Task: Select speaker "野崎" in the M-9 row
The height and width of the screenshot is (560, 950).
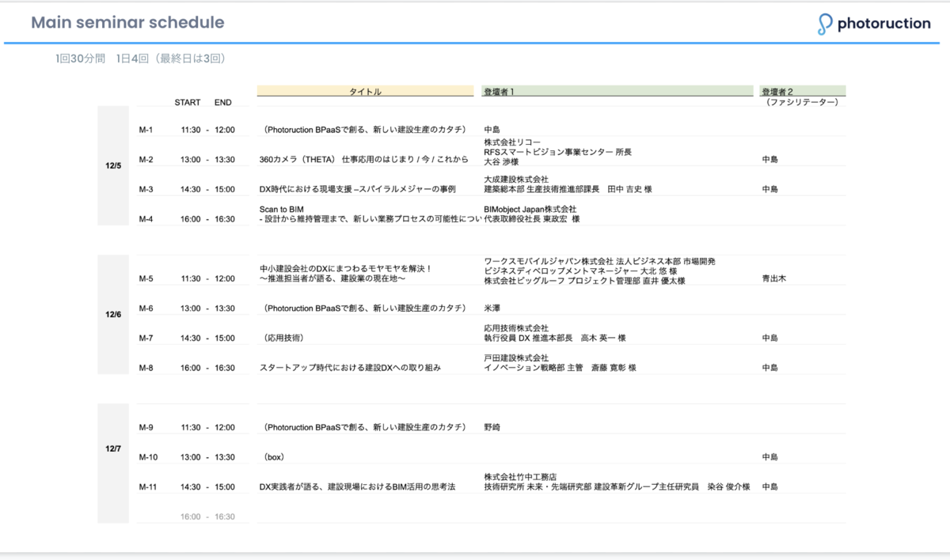Action: coord(492,427)
